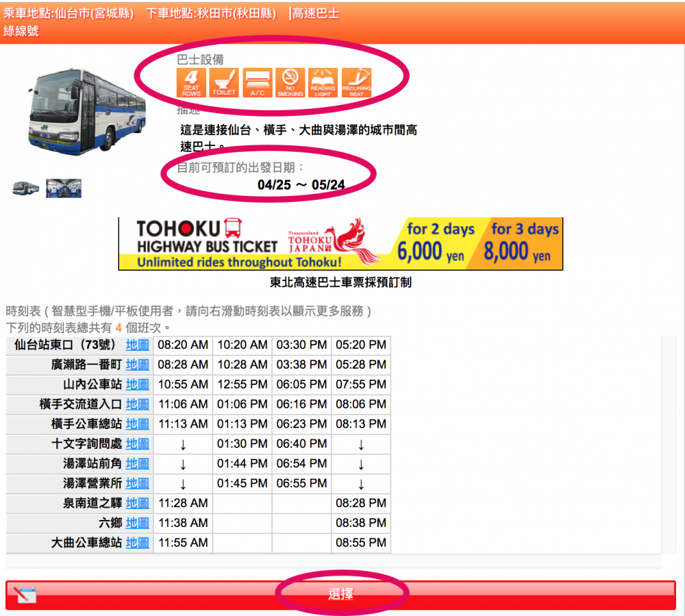The height and width of the screenshot is (616, 685).
Task: Click the 04/25 ～ 05/24 booking date range
Action: pos(301,185)
